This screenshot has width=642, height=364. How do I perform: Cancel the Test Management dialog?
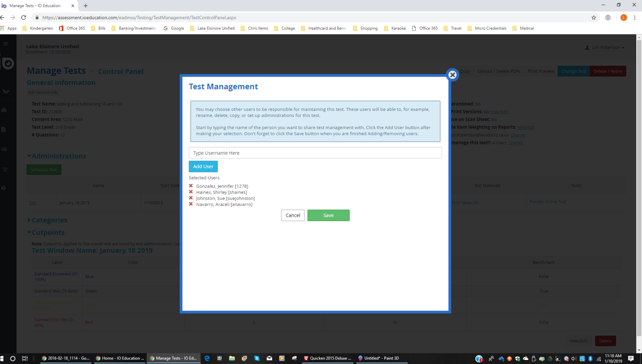click(x=292, y=215)
